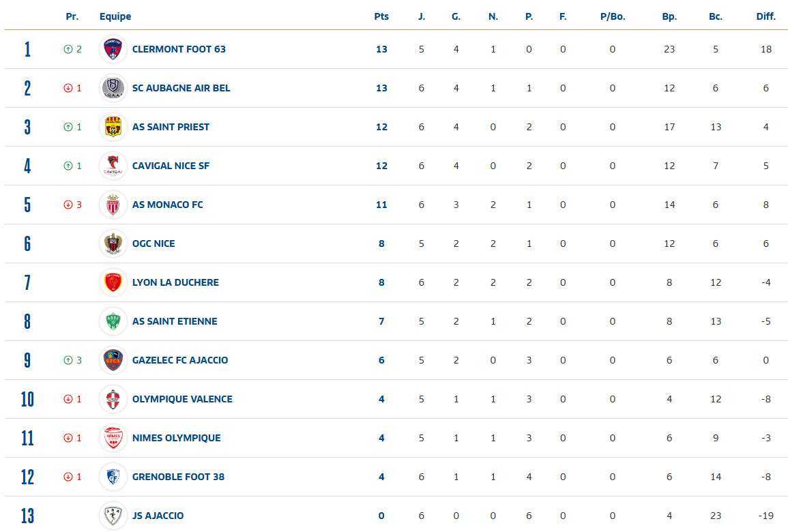
Task: Open the OLYMPIQUE VALENCE team link
Action: pos(182,399)
